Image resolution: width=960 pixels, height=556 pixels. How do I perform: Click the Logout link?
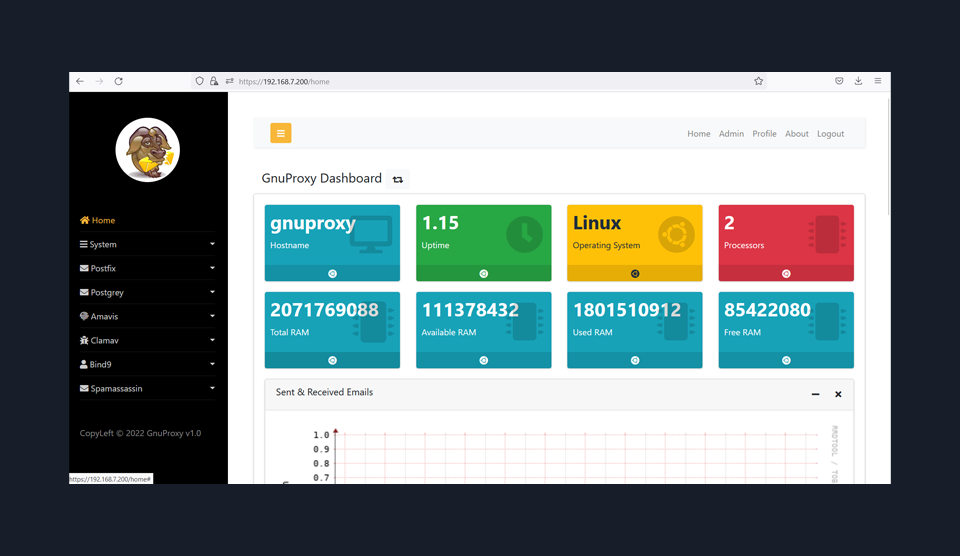coord(830,134)
